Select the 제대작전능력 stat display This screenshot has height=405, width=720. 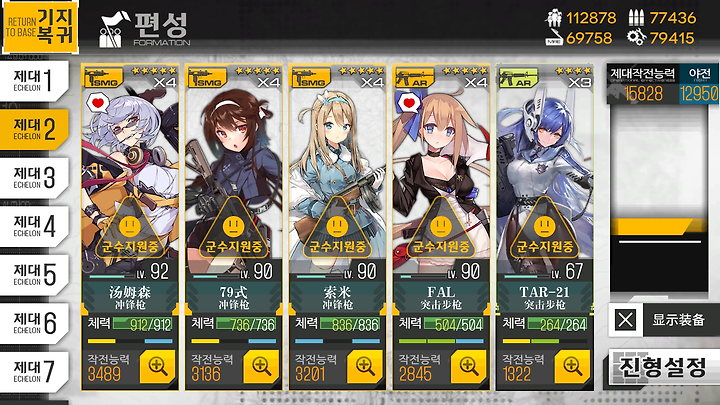(x=643, y=85)
